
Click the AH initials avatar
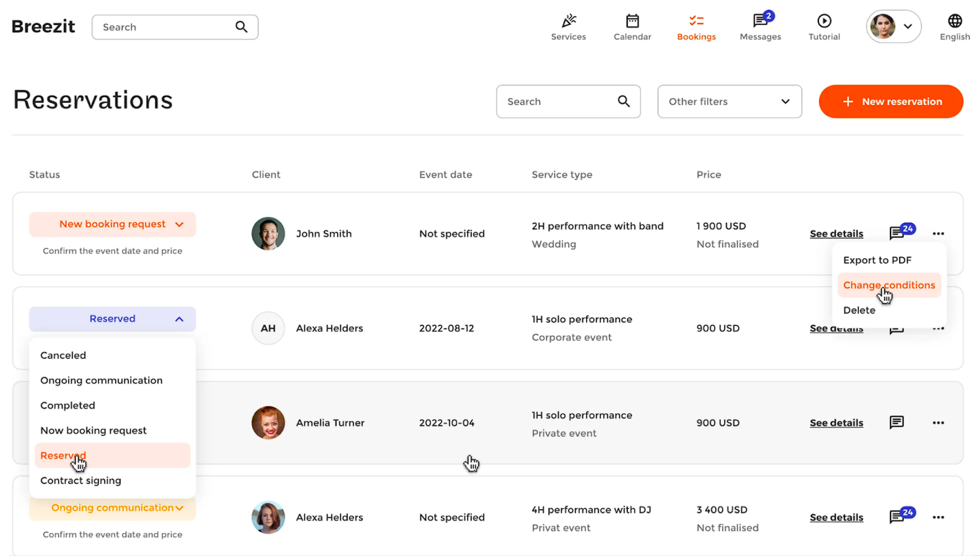point(269,329)
